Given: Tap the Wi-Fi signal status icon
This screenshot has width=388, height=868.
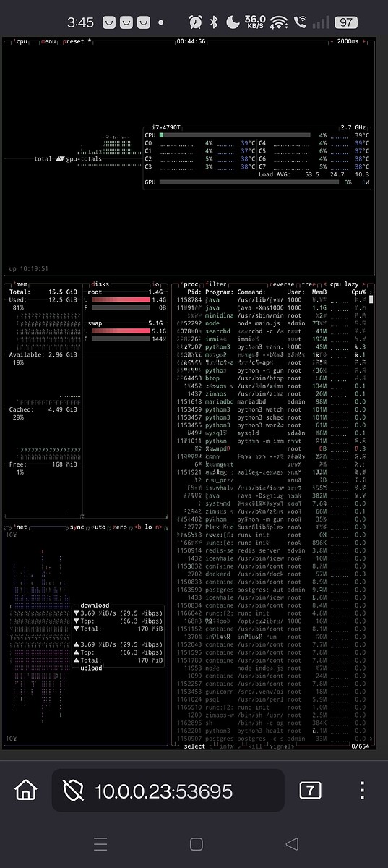Looking at the screenshot, I should click(278, 22).
